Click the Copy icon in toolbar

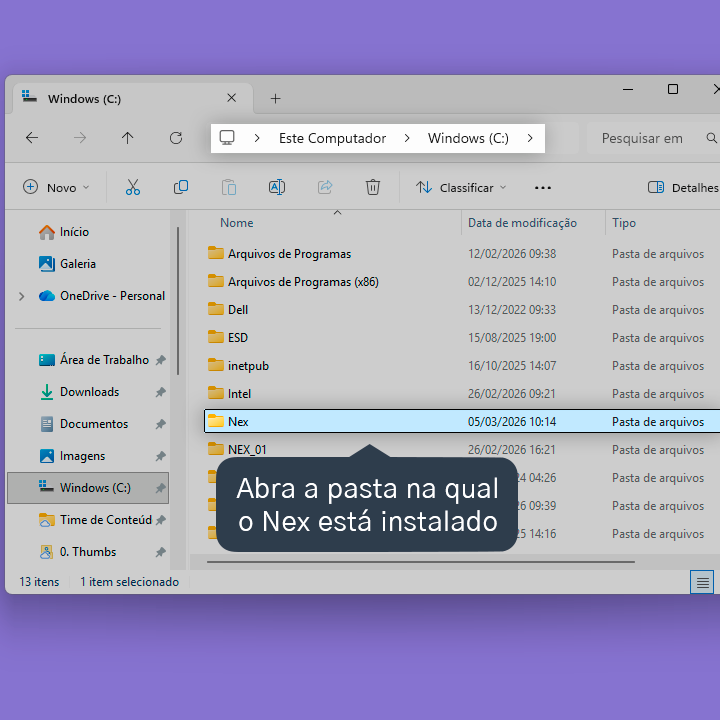[x=181, y=187]
